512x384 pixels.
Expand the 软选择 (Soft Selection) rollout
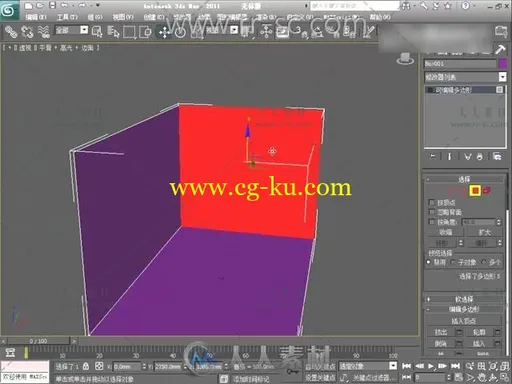464,299
